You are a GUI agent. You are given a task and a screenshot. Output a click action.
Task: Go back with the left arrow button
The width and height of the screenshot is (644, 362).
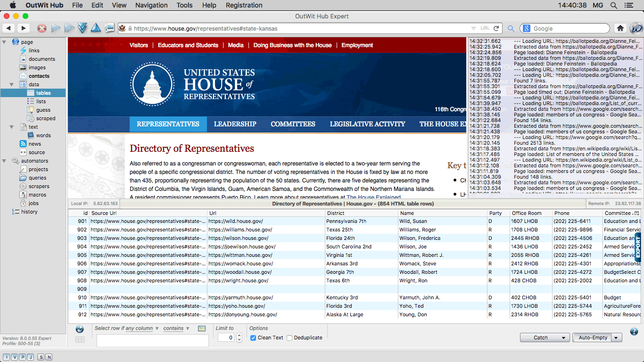pos(8,28)
